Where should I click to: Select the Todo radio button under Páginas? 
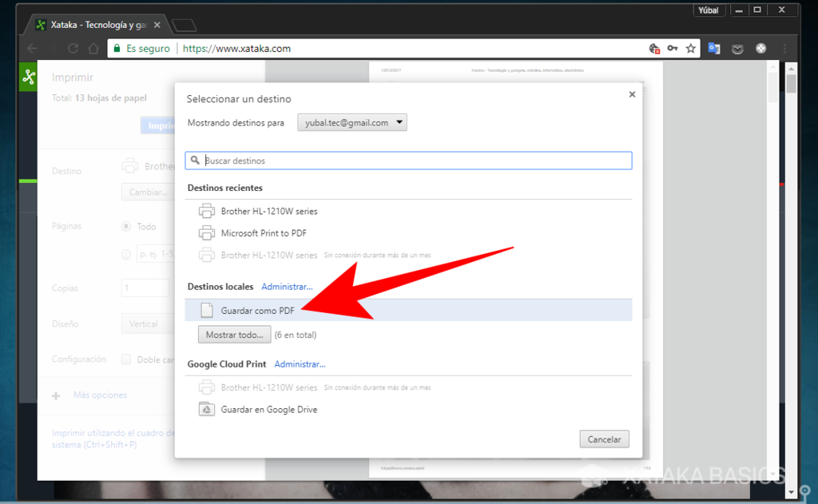click(125, 226)
